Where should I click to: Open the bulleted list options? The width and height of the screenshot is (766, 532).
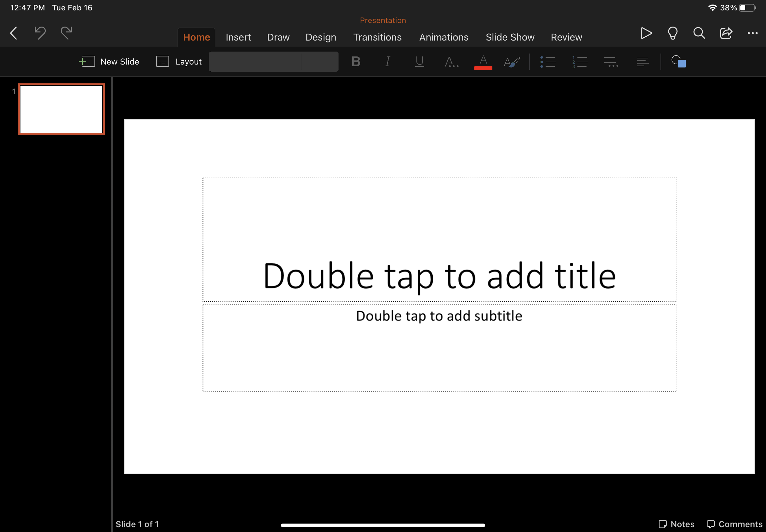(548, 61)
